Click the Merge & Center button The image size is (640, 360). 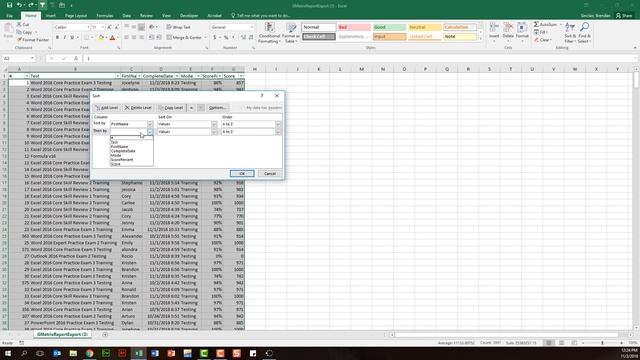(x=184, y=38)
